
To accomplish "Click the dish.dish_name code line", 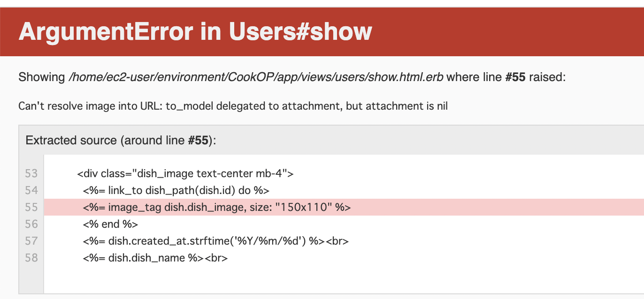I will [155, 258].
